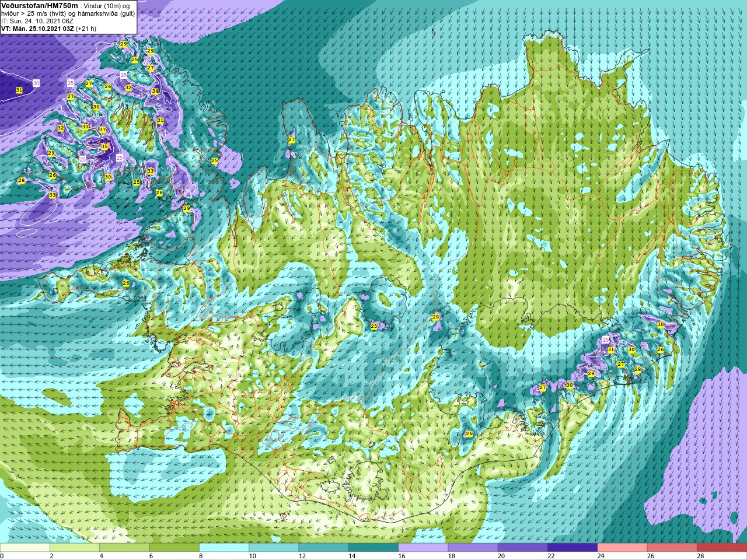This screenshot has height=560, width=747.
Task: Click the 10–12 m/s turquoise legend swatch
Action: 274,548
